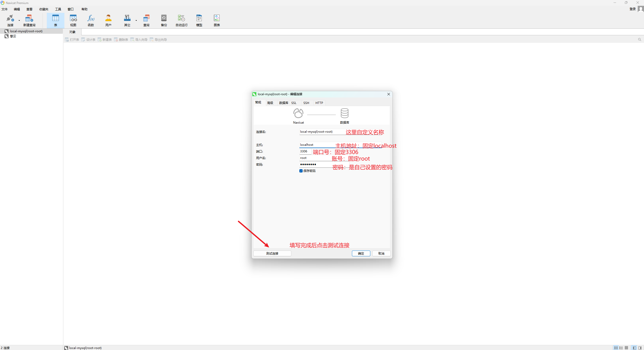
Task: Open the 窗口 (Window) menu
Action: click(71, 9)
